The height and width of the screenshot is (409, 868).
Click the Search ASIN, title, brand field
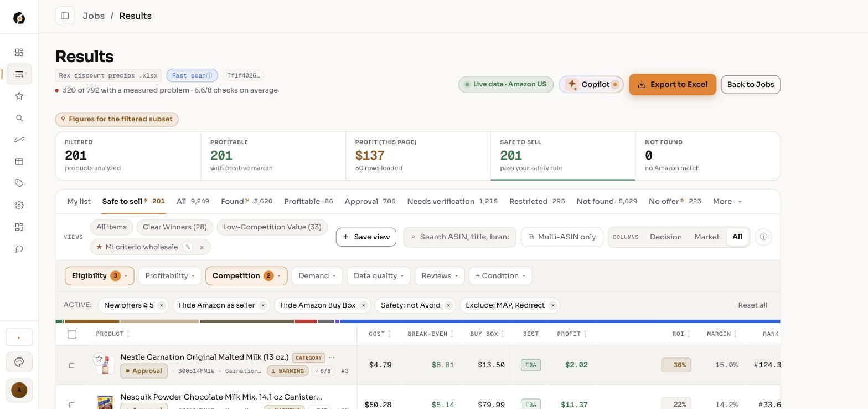459,237
